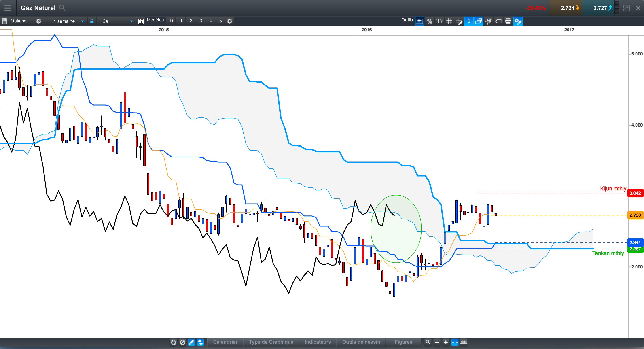Open the price tag label tool

(x=498, y=21)
